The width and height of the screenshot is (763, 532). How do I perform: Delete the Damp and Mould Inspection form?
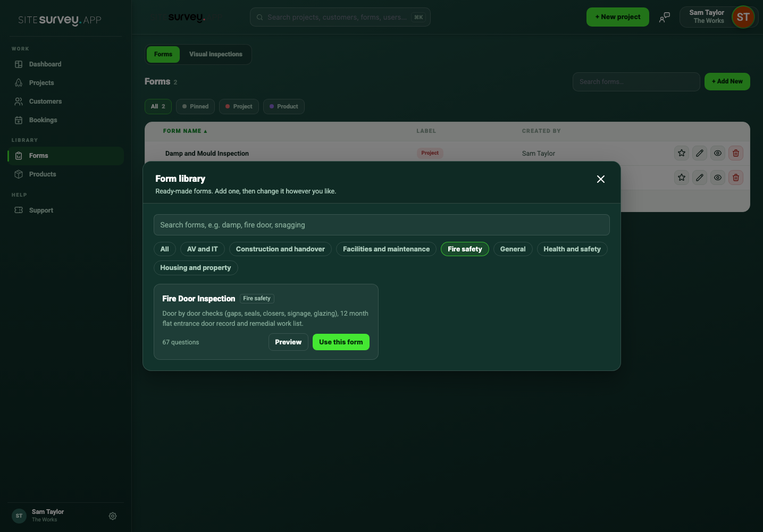point(736,153)
